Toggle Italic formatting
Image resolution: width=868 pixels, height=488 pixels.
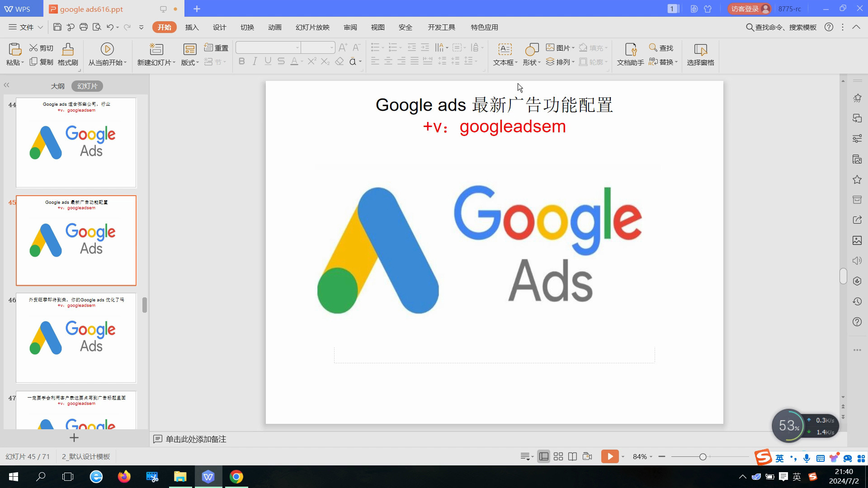pos(255,61)
